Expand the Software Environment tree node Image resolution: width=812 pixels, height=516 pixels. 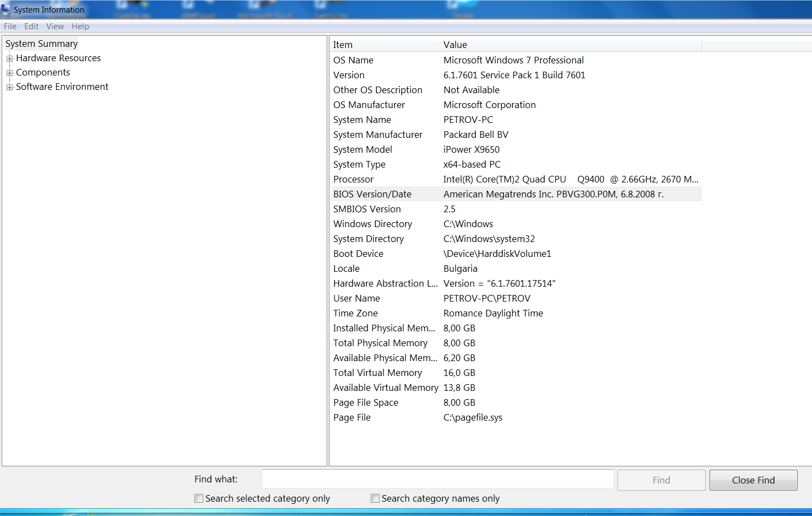point(9,87)
